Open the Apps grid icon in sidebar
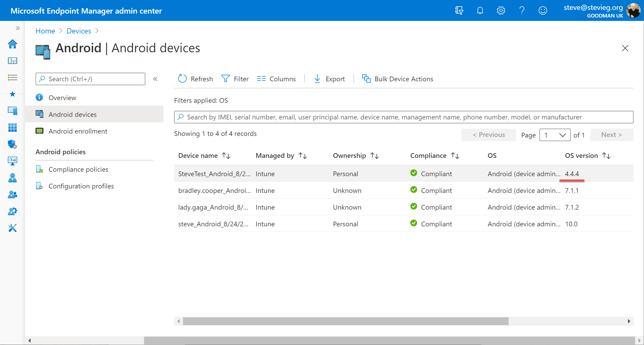Screen dimensions: 644x345 coord(12,128)
